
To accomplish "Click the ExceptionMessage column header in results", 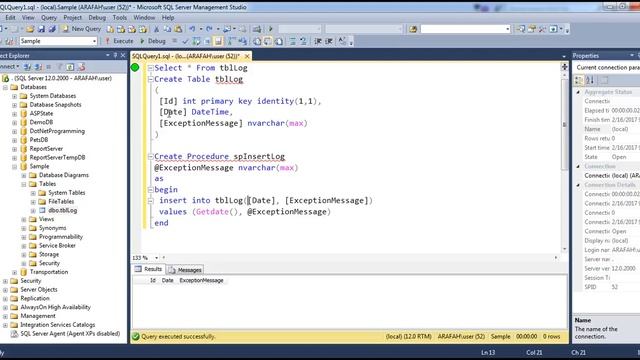I will pyautogui.click(x=201, y=280).
